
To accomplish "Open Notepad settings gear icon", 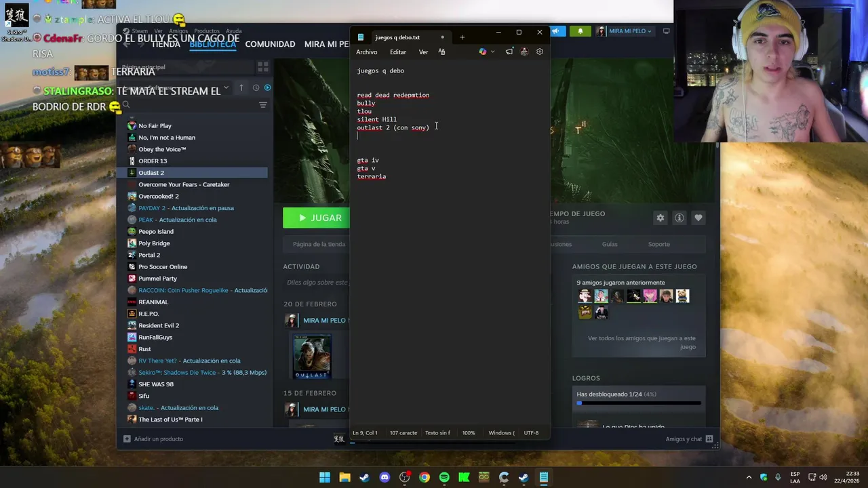I will [x=540, y=52].
